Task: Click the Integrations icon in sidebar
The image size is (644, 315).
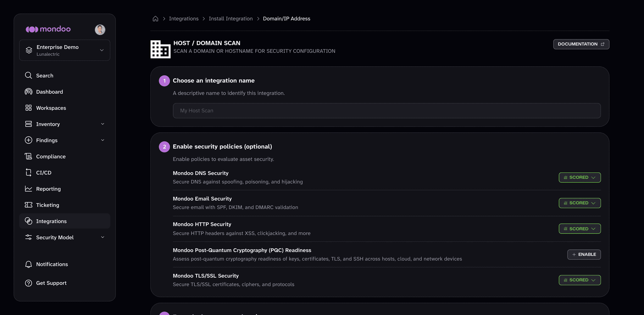Action: pyautogui.click(x=29, y=221)
